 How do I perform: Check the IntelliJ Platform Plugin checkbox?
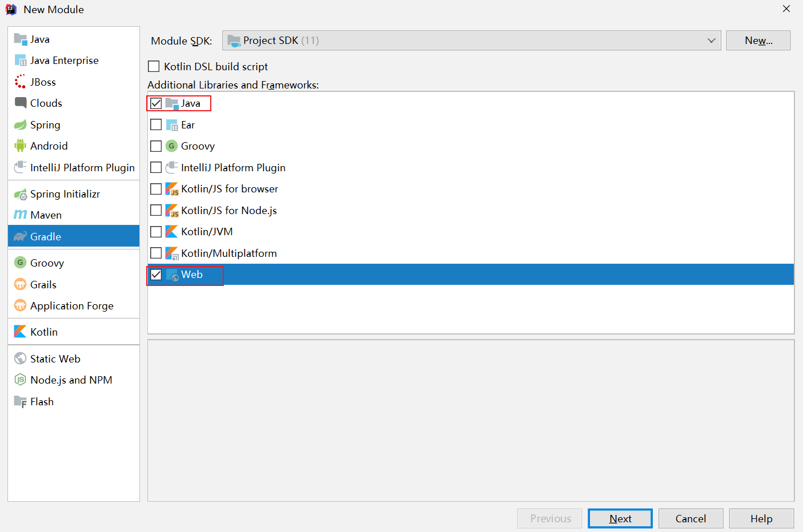click(156, 167)
